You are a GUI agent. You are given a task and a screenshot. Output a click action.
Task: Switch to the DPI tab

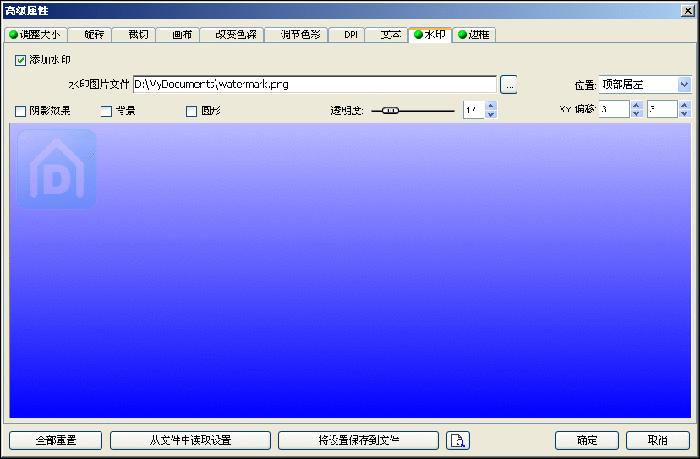click(x=346, y=35)
